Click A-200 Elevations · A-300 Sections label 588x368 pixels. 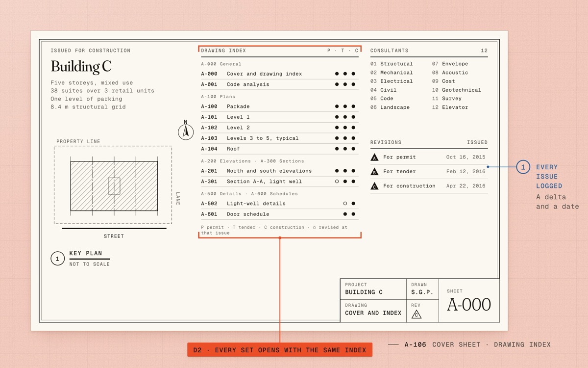pos(252,161)
